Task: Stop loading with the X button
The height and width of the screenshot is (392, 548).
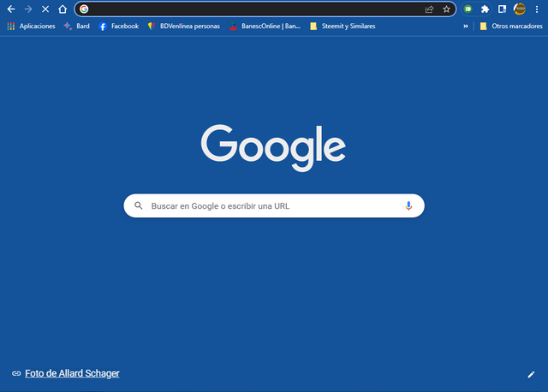Action: point(45,9)
